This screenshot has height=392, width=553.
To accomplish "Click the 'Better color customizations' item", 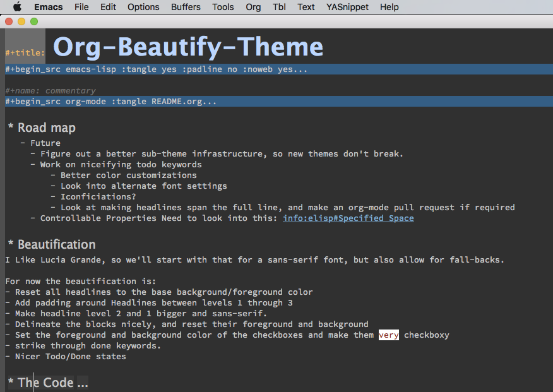I will point(128,175).
